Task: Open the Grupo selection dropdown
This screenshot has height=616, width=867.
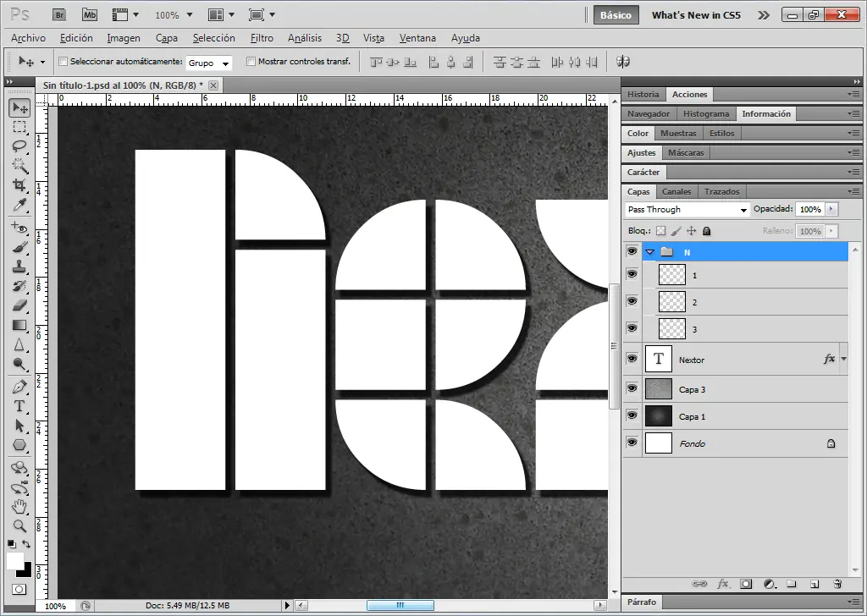Action: click(209, 63)
